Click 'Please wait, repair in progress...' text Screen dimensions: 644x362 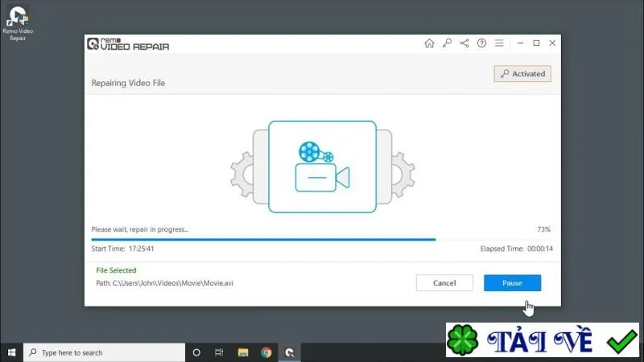coord(140,229)
